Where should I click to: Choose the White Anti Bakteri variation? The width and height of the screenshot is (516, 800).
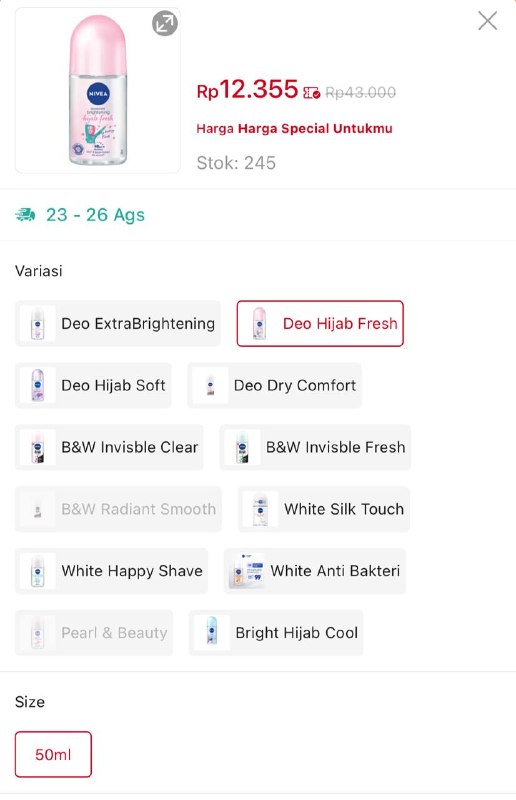pos(315,570)
